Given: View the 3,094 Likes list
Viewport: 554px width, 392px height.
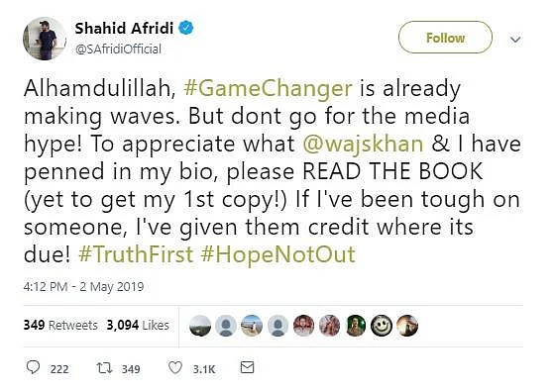Looking at the screenshot, I should point(138,325).
